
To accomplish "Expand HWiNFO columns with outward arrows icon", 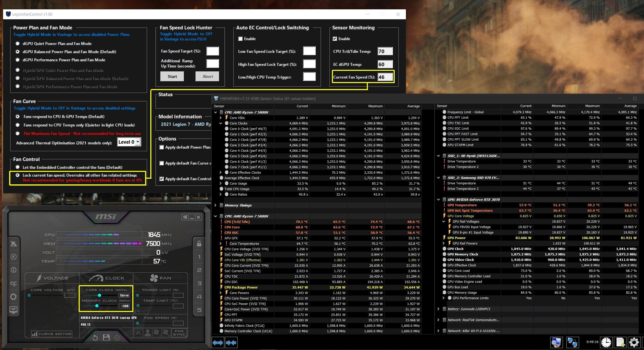I will pos(218,343).
